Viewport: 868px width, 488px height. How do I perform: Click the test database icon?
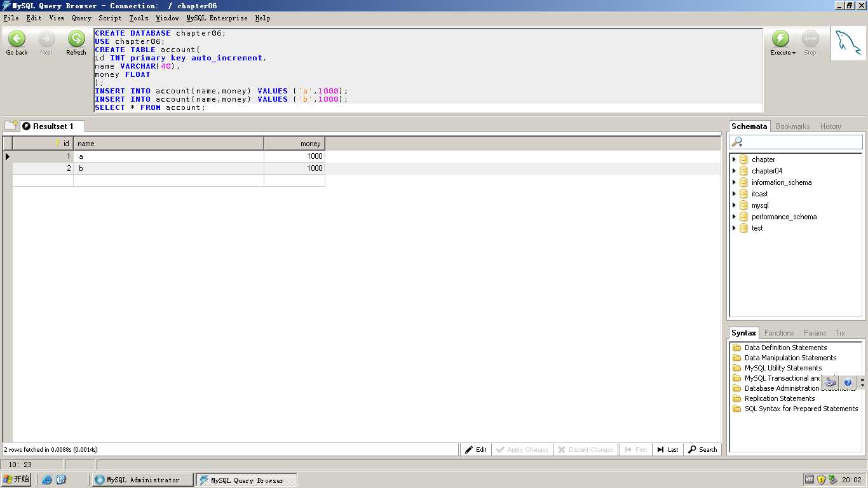coord(743,228)
